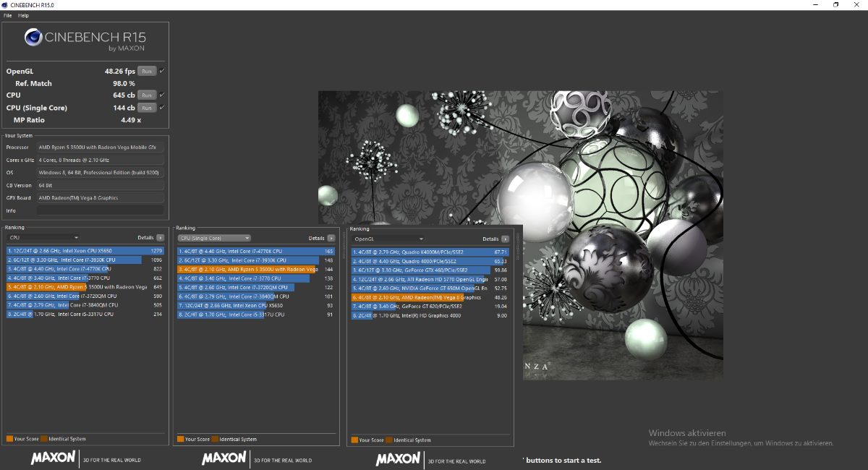Open the CPU (Single Core) ranking dropdown
Screen dimensions: 868x470
click(214, 238)
